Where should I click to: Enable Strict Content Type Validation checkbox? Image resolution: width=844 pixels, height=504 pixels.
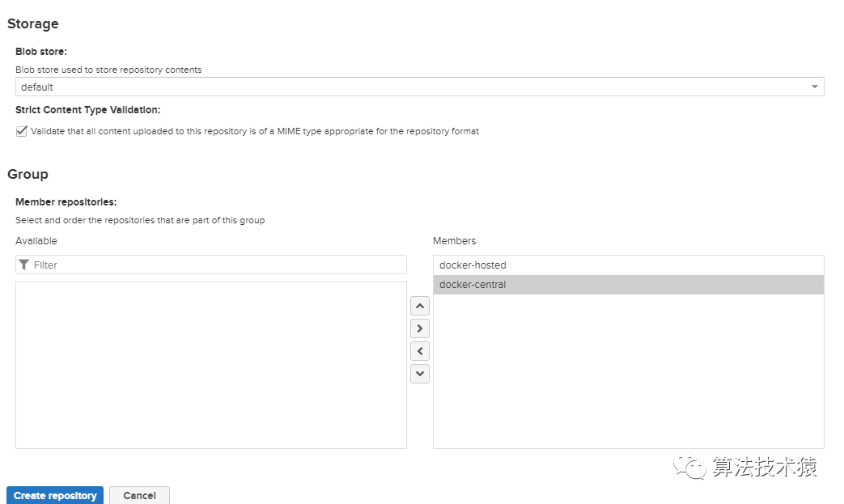(x=22, y=131)
